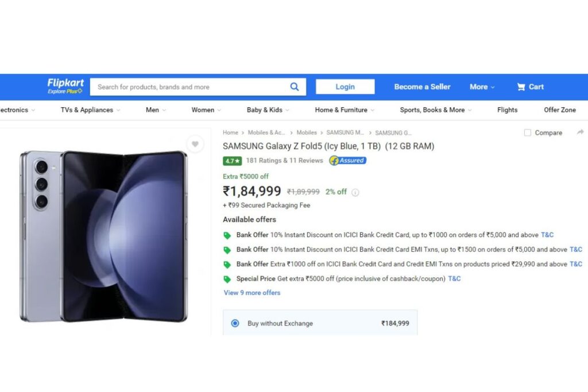The height and width of the screenshot is (392, 588).
Task: Click the shopping cart icon
Action: tap(521, 87)
